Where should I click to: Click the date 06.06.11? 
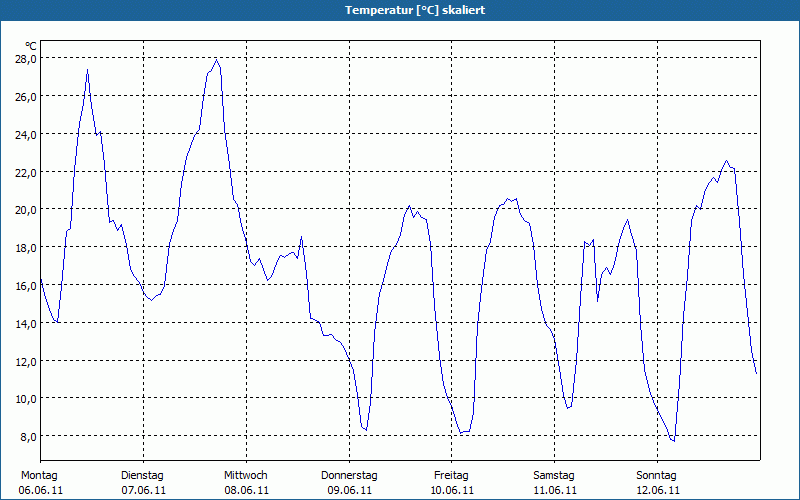click(x=41, y=490)
